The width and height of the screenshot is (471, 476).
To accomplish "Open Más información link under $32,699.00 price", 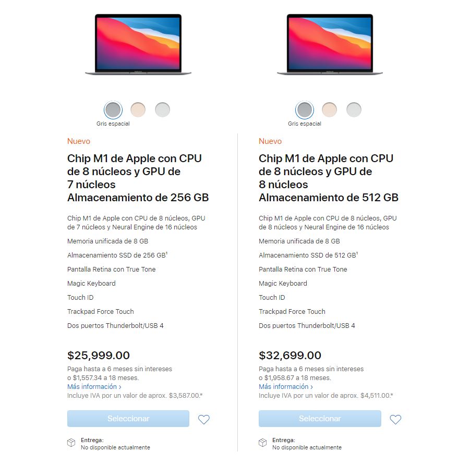I will tap(286, 387).
